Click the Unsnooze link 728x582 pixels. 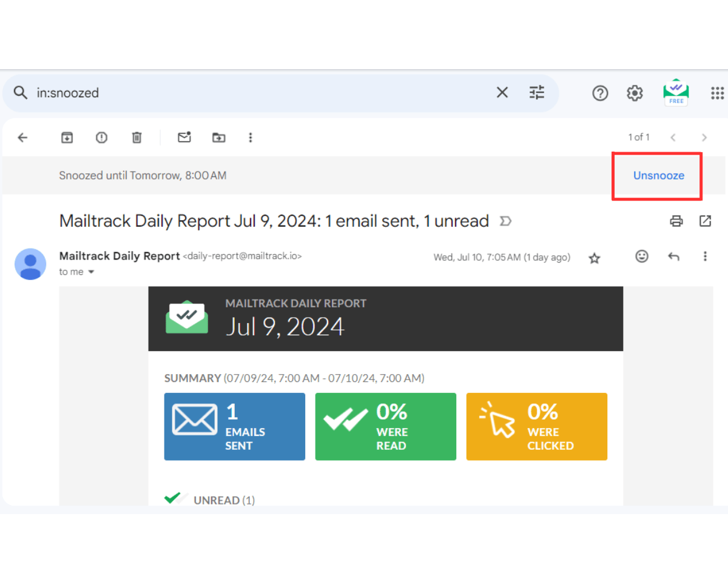click(659, 176)
